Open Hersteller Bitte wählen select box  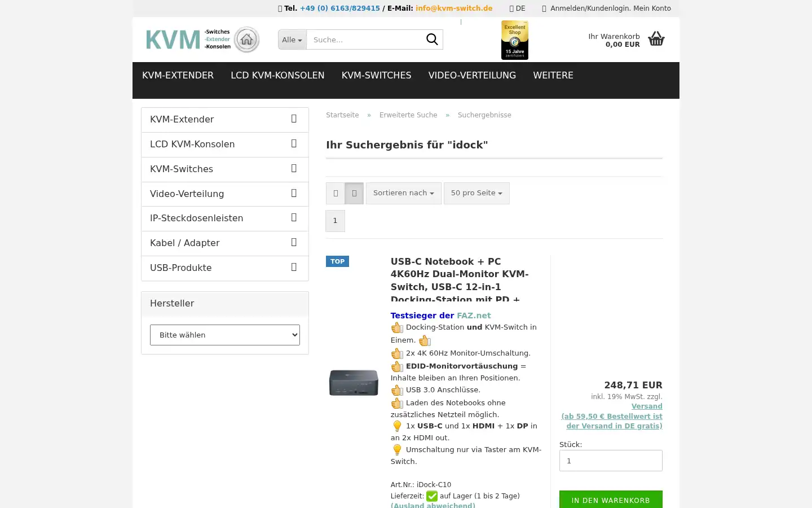click(x=225, y=335)
